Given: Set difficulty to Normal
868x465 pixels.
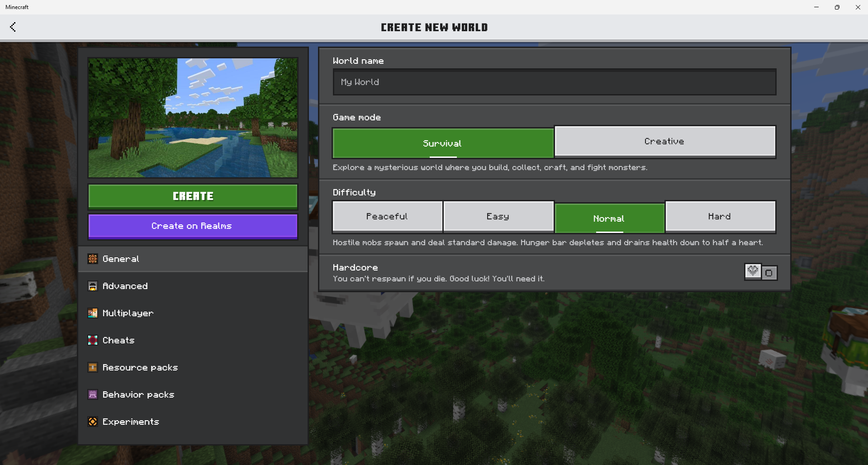Looking at the screenshot, I should coord(609,218).
